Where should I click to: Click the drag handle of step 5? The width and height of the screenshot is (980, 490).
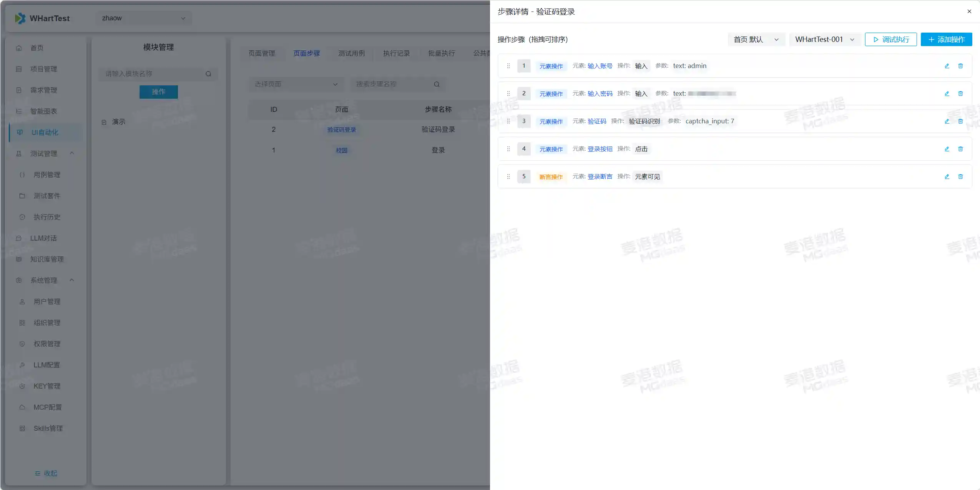tap(508, 177)
